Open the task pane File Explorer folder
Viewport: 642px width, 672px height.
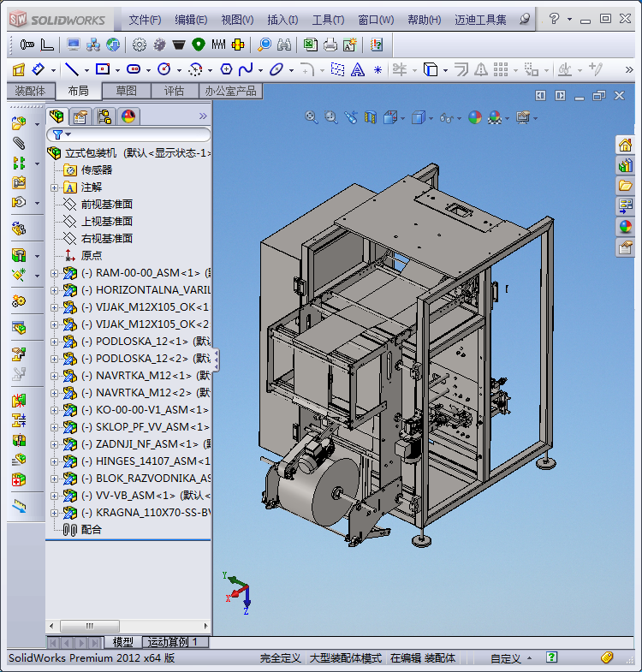625,186
